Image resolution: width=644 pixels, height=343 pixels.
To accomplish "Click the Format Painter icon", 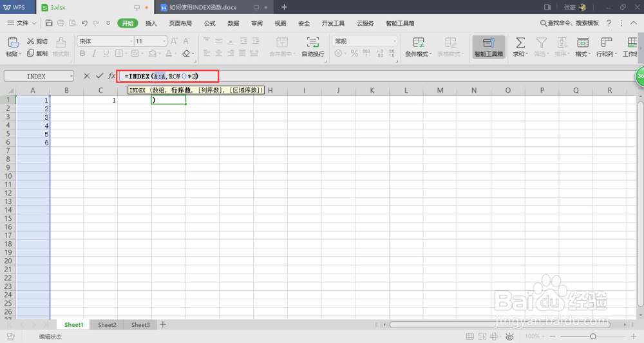I will point(61,42).
